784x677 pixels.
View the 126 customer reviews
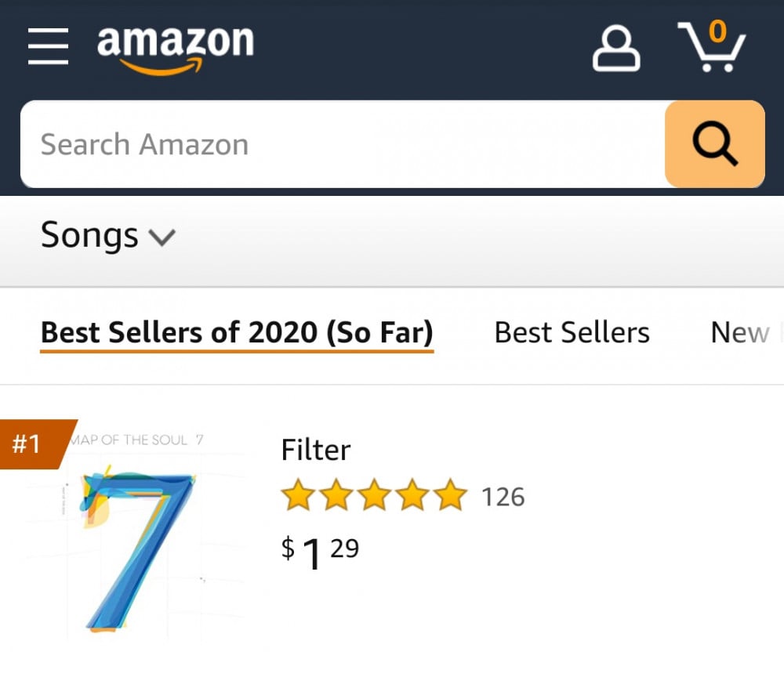(503, 497)
